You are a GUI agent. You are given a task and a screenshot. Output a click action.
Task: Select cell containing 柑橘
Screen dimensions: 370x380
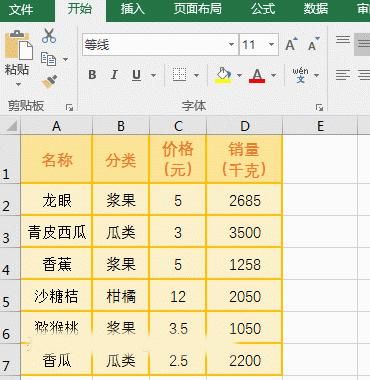tap(121, 295)
